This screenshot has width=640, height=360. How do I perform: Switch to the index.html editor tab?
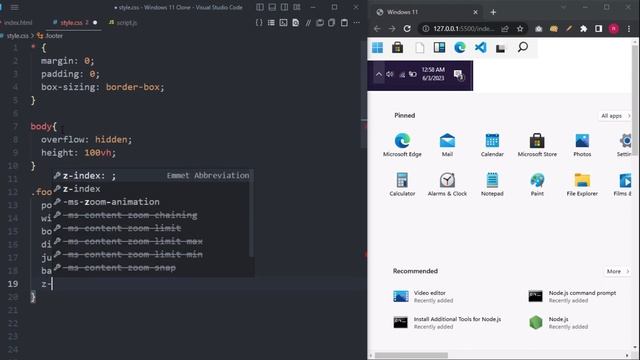[x=17, y=23]
